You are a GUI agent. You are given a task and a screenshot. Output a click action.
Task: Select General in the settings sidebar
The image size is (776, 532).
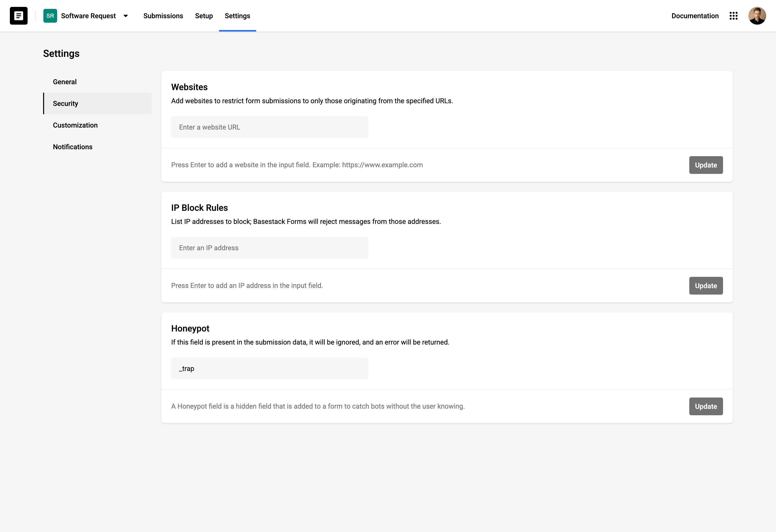(x=65, y=82)
